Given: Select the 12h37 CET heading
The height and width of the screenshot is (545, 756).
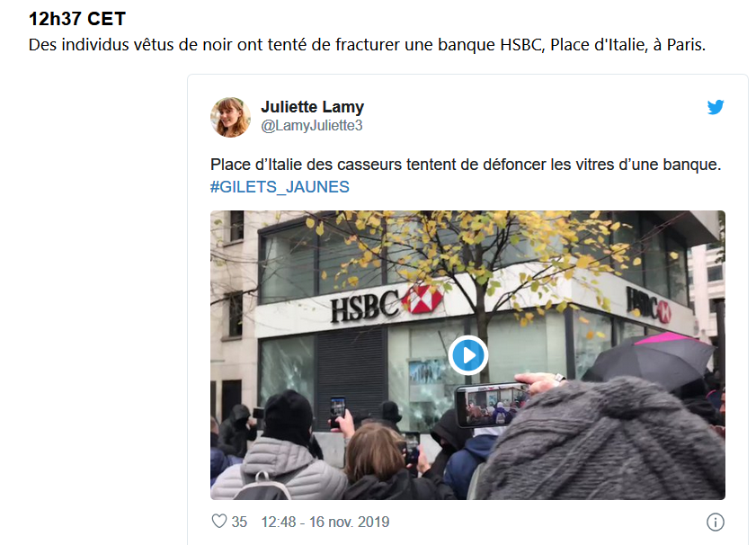Looking at the screenshot, I should (77, 19).
